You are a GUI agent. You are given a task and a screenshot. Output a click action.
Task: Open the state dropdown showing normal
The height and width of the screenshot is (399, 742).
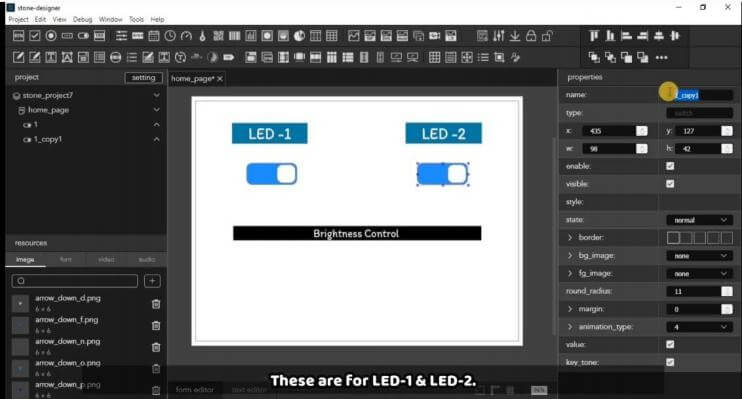coord(698,220)
